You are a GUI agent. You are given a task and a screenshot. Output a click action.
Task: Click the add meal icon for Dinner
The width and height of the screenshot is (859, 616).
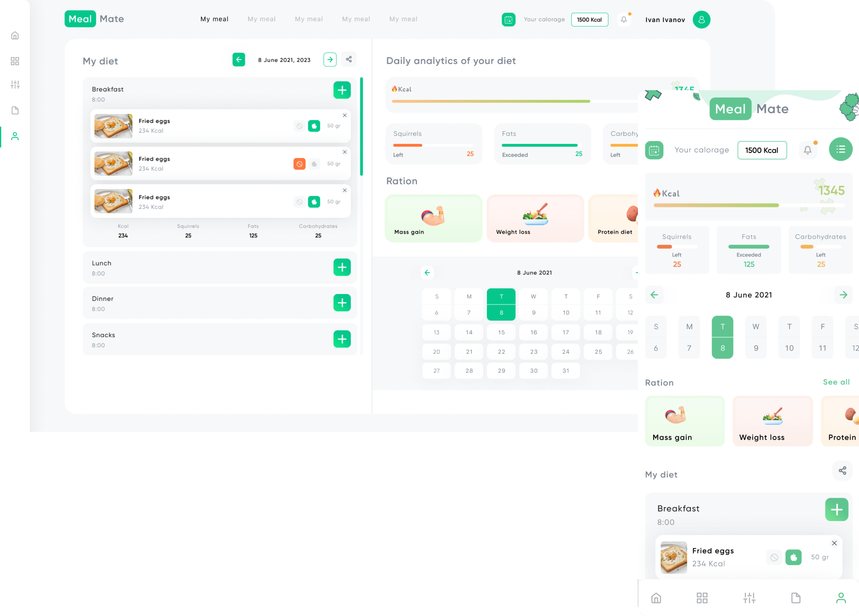342,303
